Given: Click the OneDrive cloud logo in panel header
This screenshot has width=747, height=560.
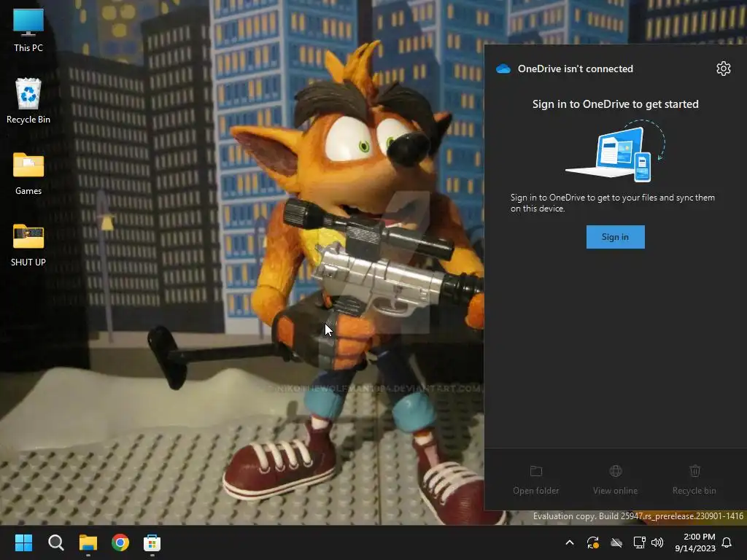Looking at the screenshot, I should pos(503,69).
